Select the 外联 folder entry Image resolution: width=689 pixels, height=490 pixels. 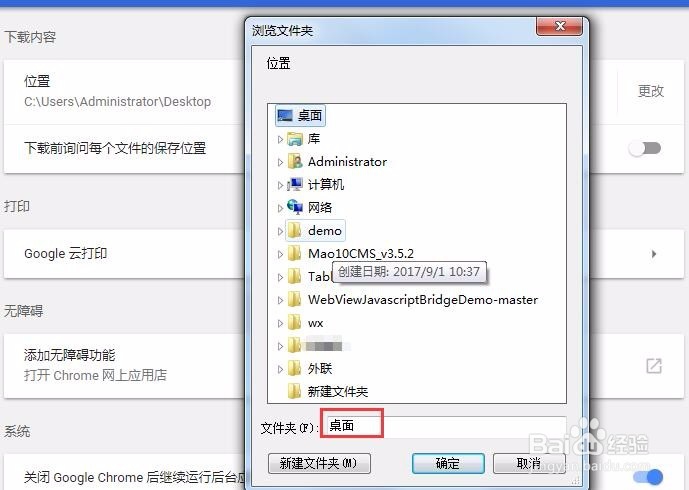click(310, 368)
